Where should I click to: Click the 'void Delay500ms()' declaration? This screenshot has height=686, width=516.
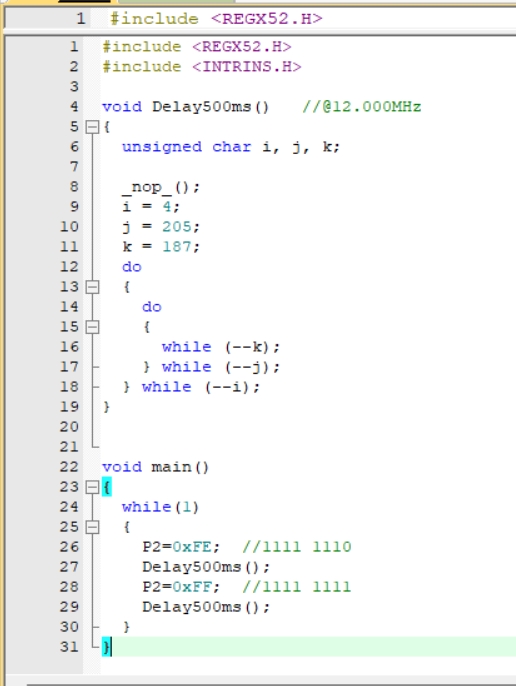pos(186,107)
